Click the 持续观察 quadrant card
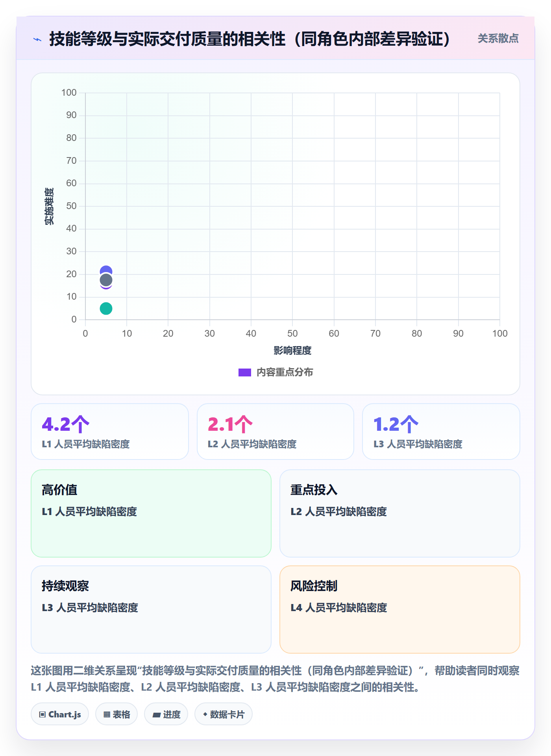The image size is (551, 756). point(151,610)
